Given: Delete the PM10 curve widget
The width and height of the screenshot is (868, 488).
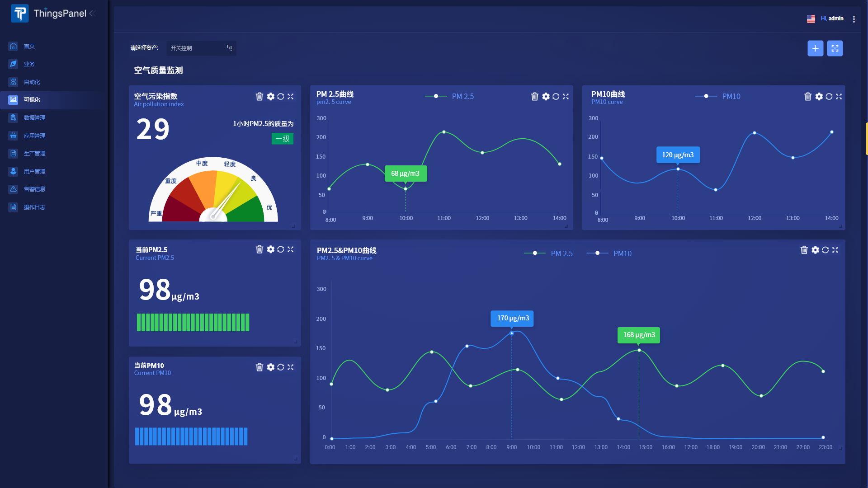Looking at the screenshot, I should click(808, 96).
